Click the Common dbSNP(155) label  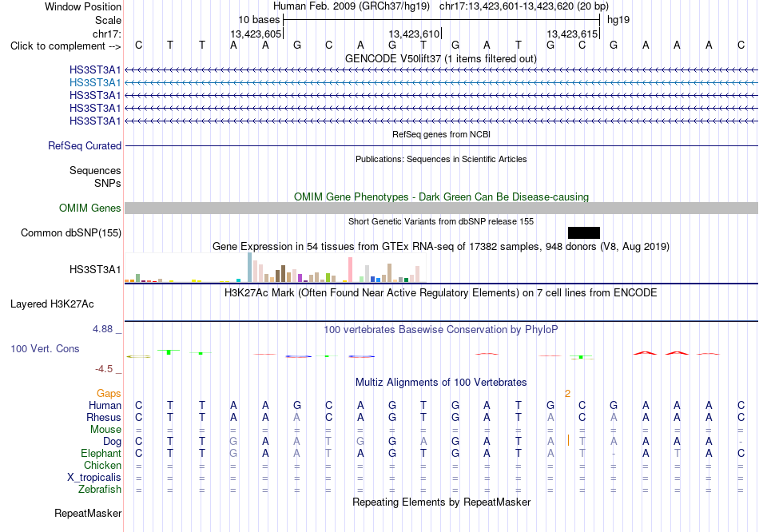coord(71,232)
